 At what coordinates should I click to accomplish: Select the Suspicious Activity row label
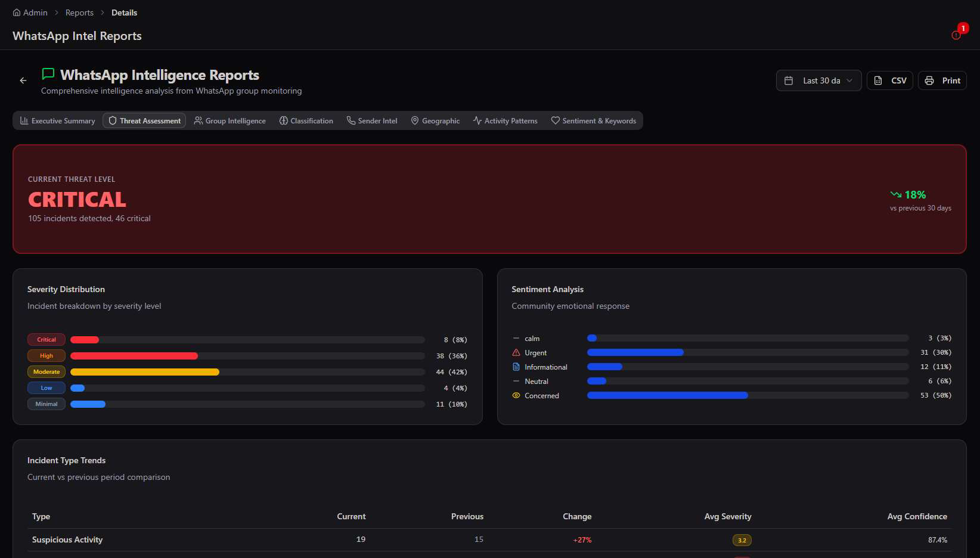pos(67,540)
